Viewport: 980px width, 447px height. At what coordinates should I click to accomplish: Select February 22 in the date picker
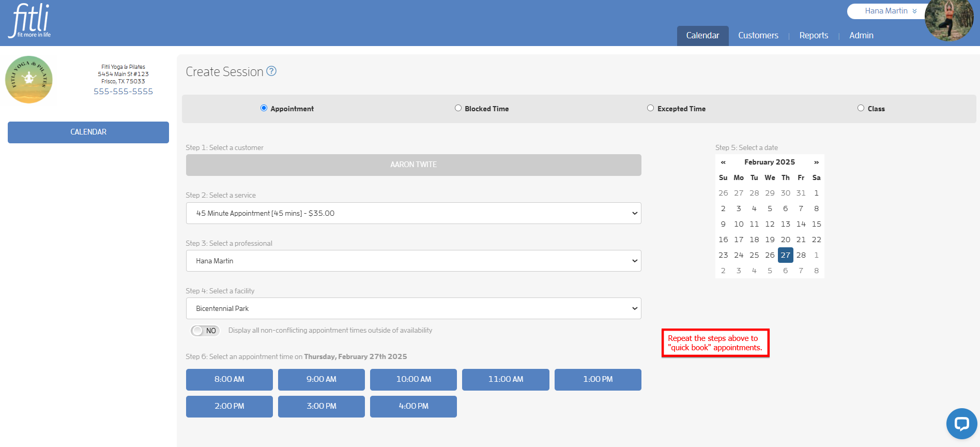coord(816,240)
